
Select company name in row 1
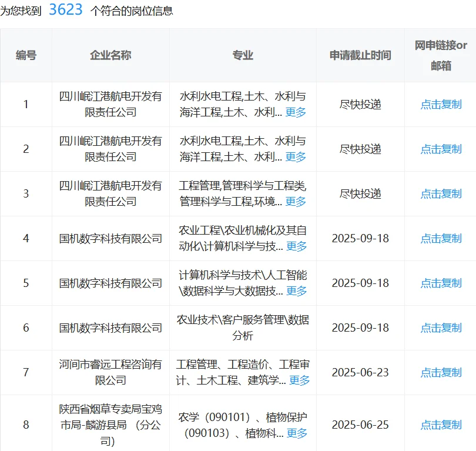point(110,104)
